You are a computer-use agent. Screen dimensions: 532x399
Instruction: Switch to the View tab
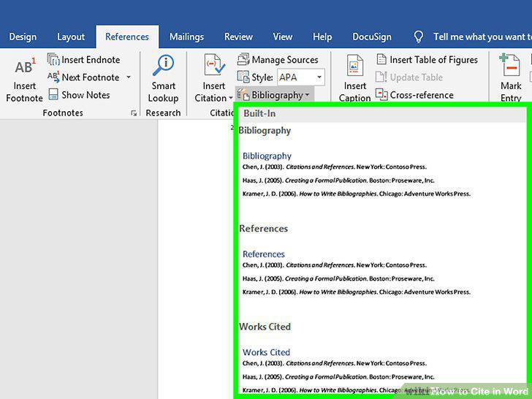283,37
